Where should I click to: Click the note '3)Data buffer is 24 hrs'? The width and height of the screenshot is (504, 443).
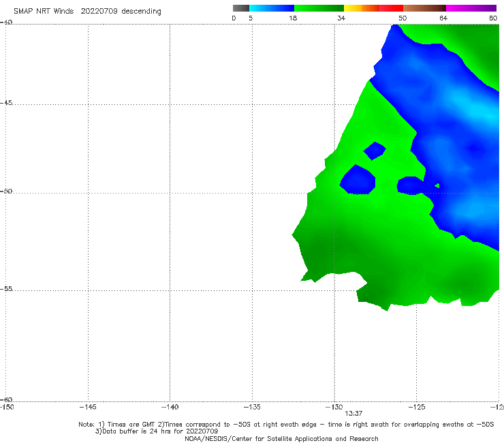[157, 431]
